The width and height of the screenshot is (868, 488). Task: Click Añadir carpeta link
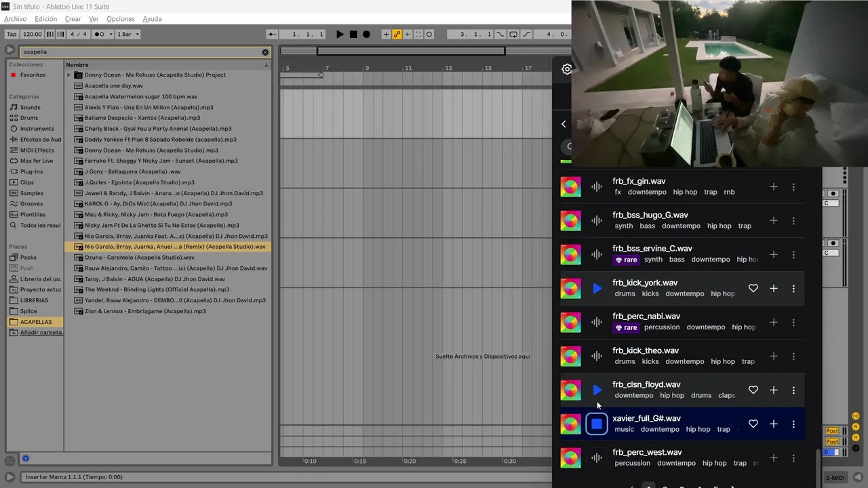(x=41, y=333)
